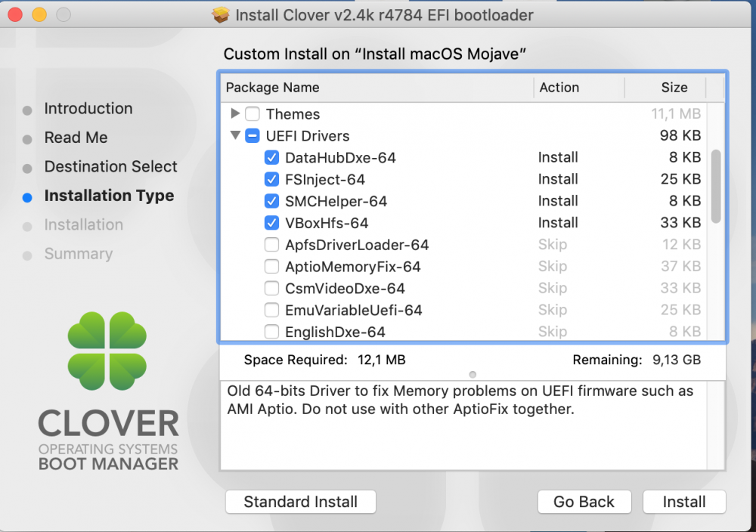Click the Skip action for AptioMemoryFix-64

[x=553, y=266]
